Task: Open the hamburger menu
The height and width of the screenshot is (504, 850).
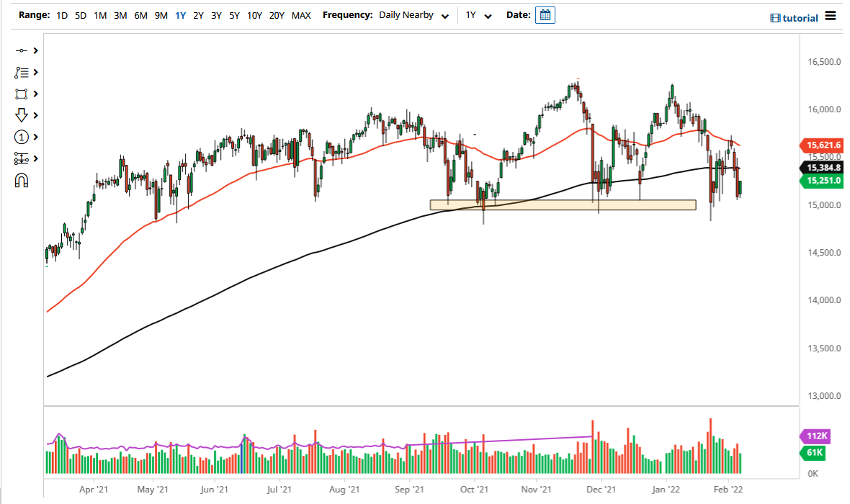Action: click(830, 17)
